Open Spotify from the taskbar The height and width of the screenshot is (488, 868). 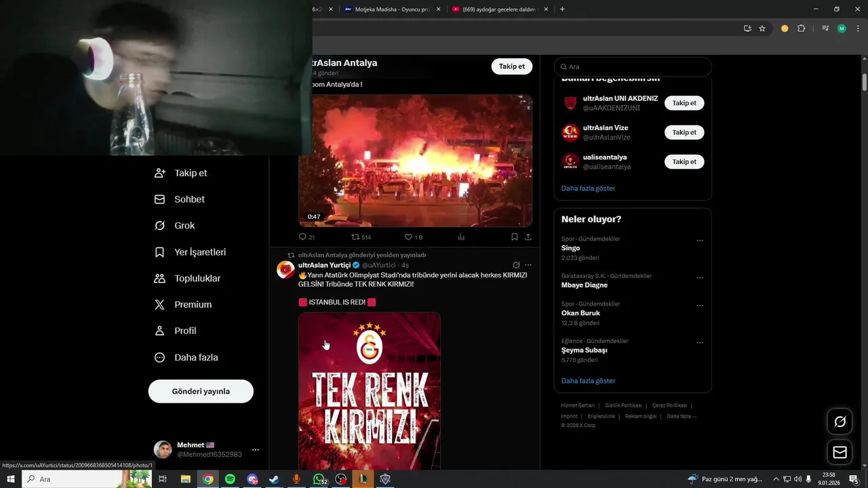[x=230, y=479]
